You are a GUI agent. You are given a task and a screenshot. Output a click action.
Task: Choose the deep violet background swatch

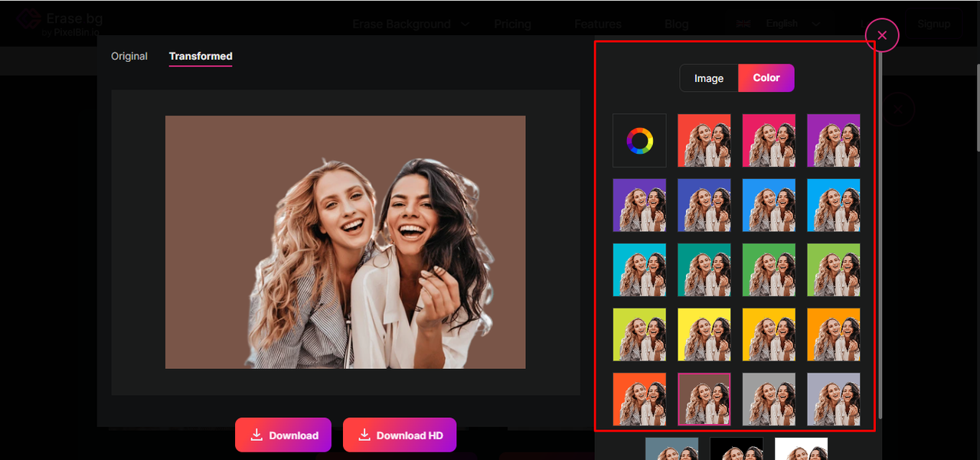(639, 205)
